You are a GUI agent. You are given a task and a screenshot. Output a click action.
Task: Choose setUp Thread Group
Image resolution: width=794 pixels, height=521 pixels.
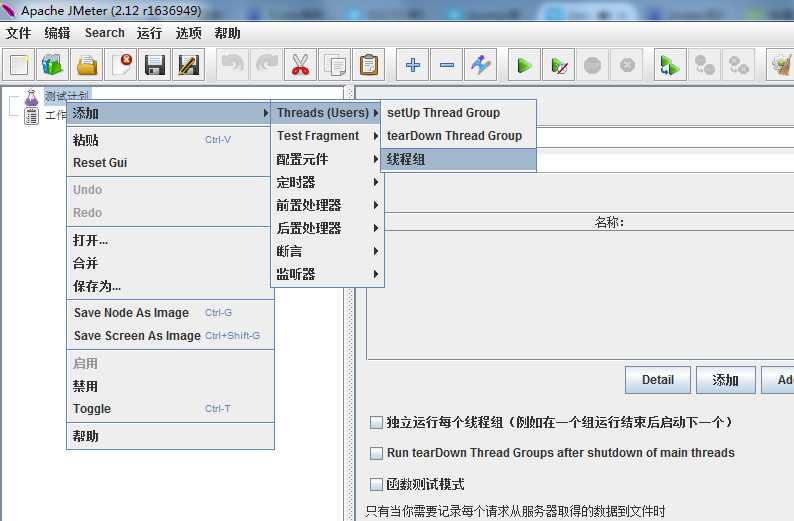coord(458,112)
